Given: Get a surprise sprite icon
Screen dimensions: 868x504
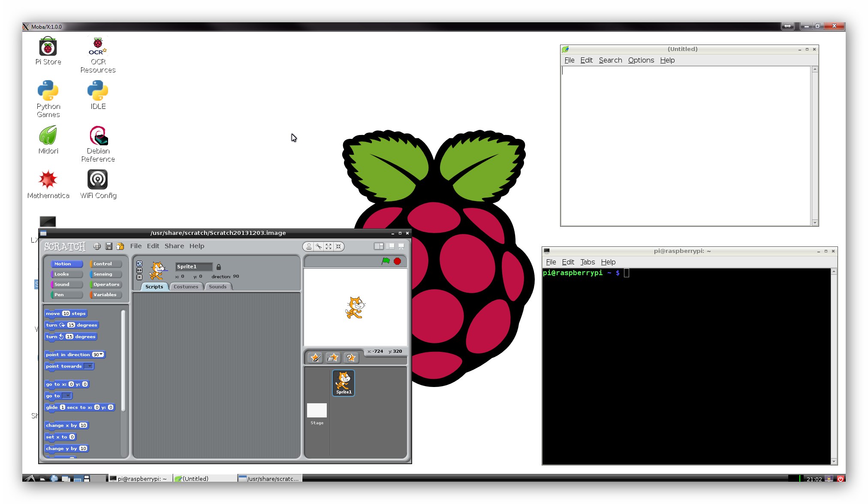Looking at the screenshot, I should tap(350, 357).
